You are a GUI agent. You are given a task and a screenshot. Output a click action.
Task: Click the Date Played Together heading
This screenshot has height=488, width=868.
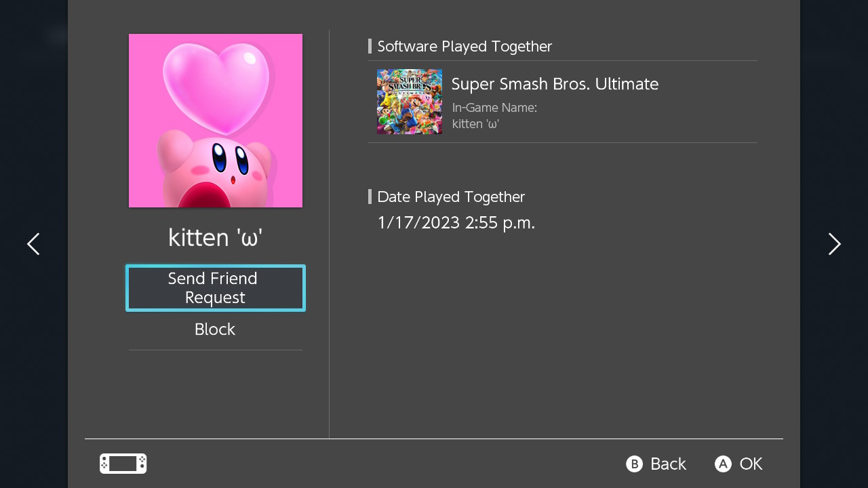451,197
